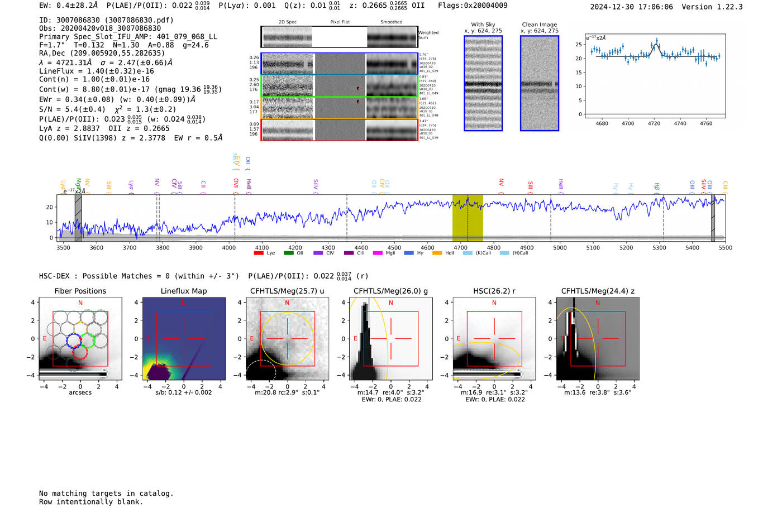Click the 'm:13.6 re:3.8" s:3.6"' caption
The image size is (782, 532).
click(x=598, y=392)
